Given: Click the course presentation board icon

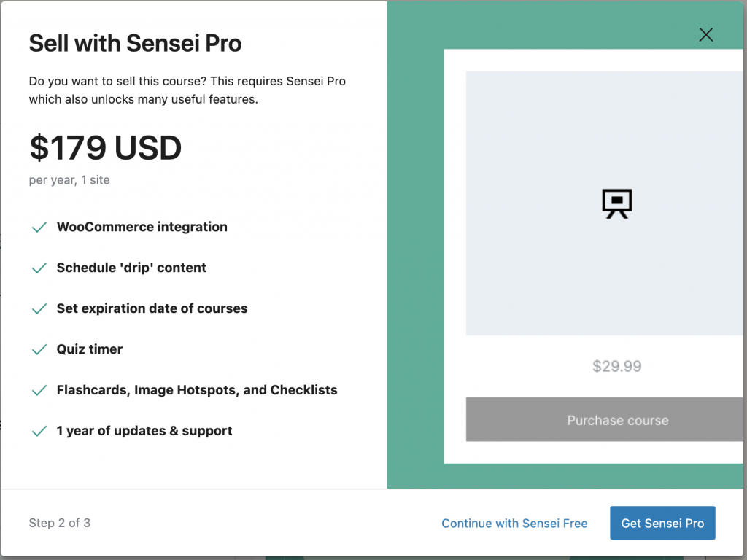Looking at the screenshot, I should (x=616, y=203).
